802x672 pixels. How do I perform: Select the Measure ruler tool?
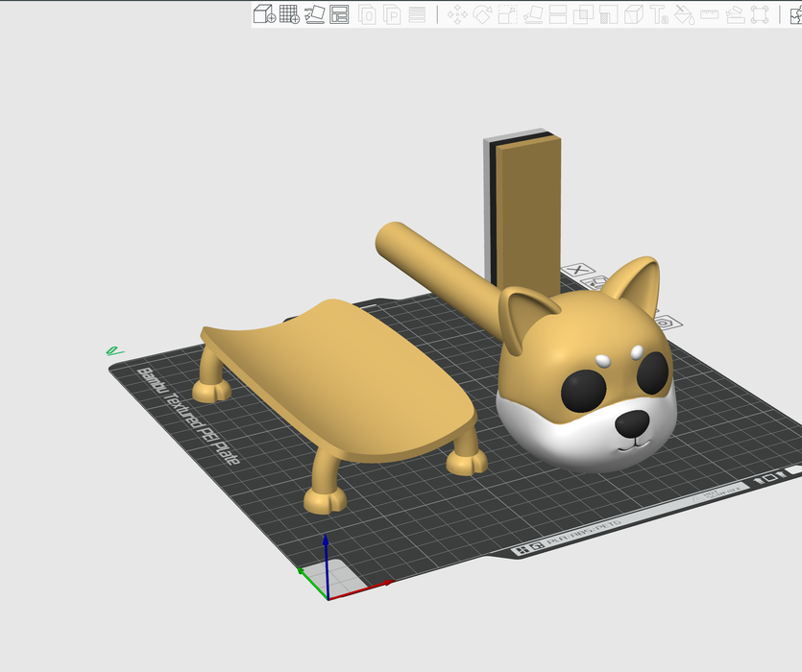point(710,14)
